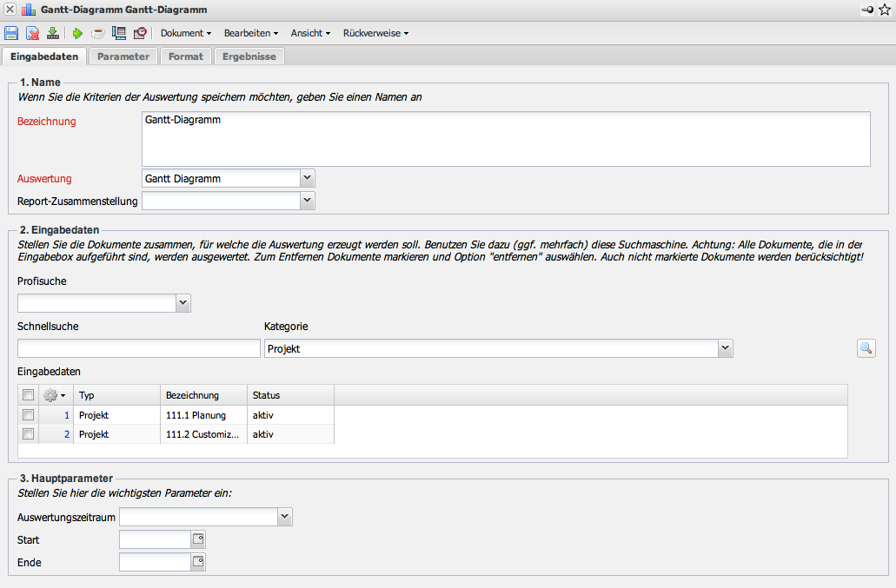Click the clock calendar scheduling icon

click(x=140, y=33)
